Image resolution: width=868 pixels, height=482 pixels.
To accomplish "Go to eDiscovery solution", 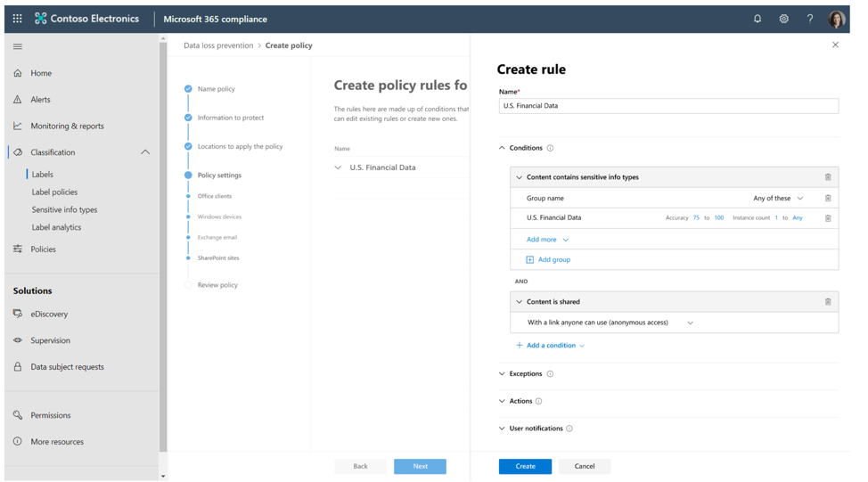I will pyautogui.click(x=49, y=315).
